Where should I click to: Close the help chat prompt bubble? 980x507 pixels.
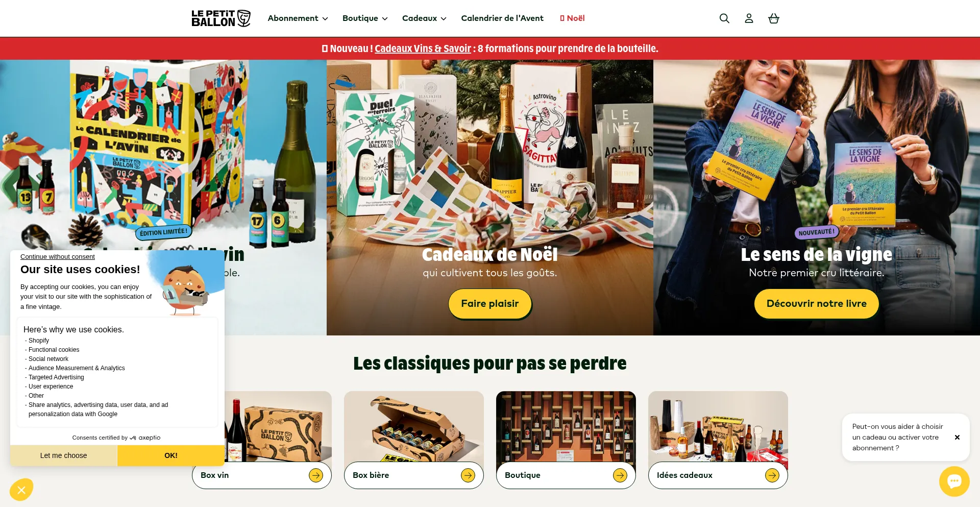[957, 437]
